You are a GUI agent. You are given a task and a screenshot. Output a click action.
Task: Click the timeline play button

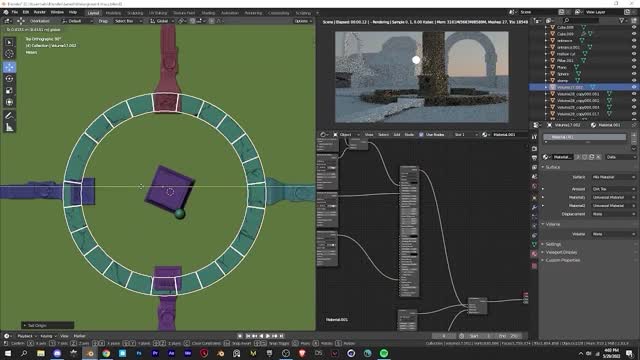268,336
